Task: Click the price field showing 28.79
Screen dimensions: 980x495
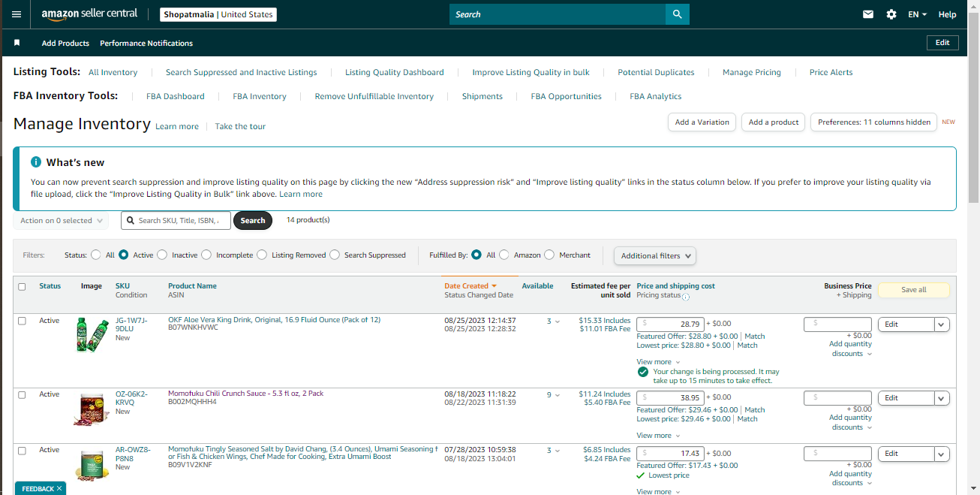Action: click(670, 324)
